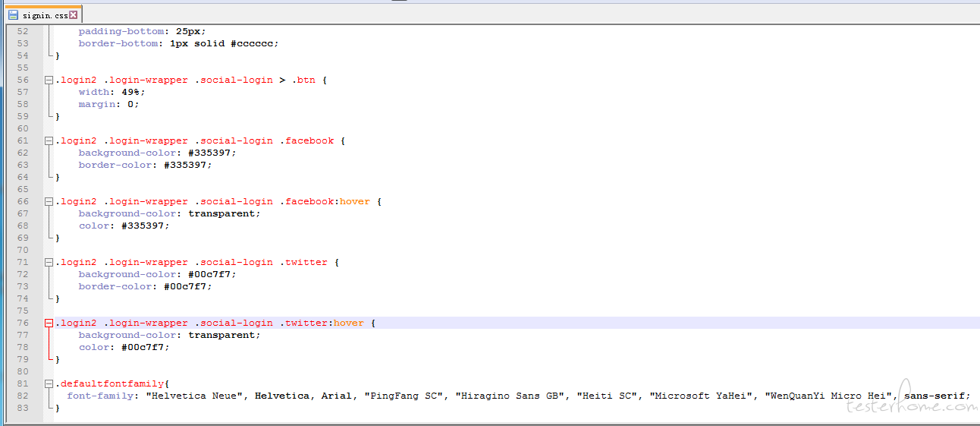Click the "Microsoft YaHei" font string
Screen dimensions: 980x426
click(x=701, y=396)
